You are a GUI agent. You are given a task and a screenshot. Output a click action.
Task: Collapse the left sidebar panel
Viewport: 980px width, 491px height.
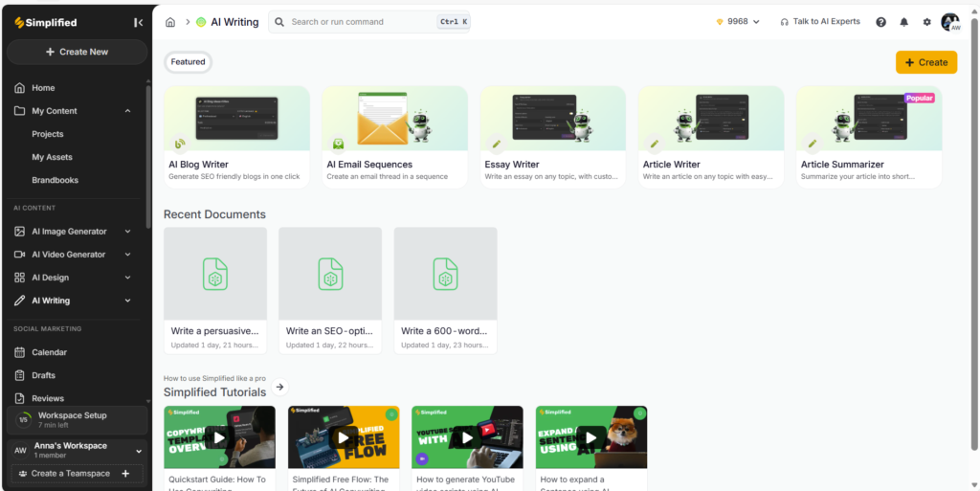pos(138,22)
